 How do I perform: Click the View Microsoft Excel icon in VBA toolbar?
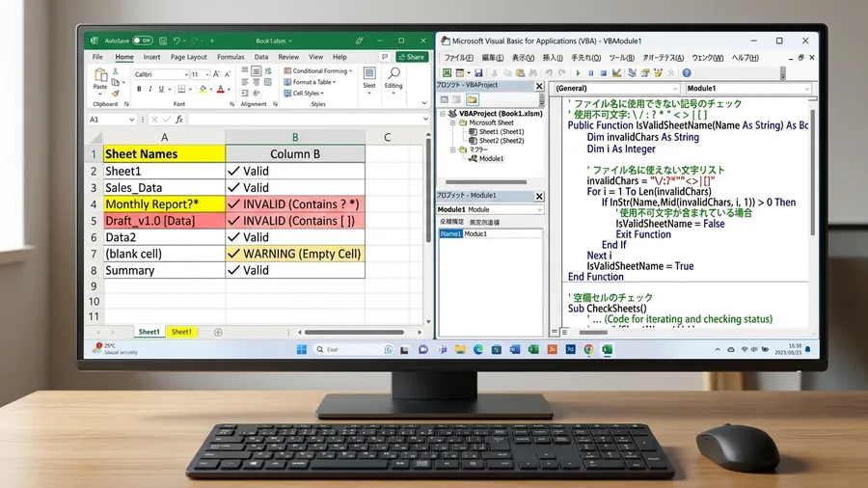[x=447, y=72]
